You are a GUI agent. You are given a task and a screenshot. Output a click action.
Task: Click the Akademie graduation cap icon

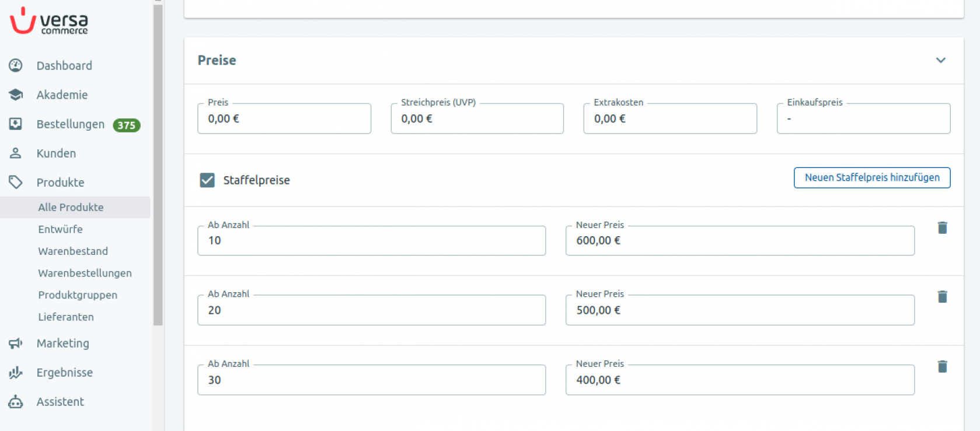[16, 94]
